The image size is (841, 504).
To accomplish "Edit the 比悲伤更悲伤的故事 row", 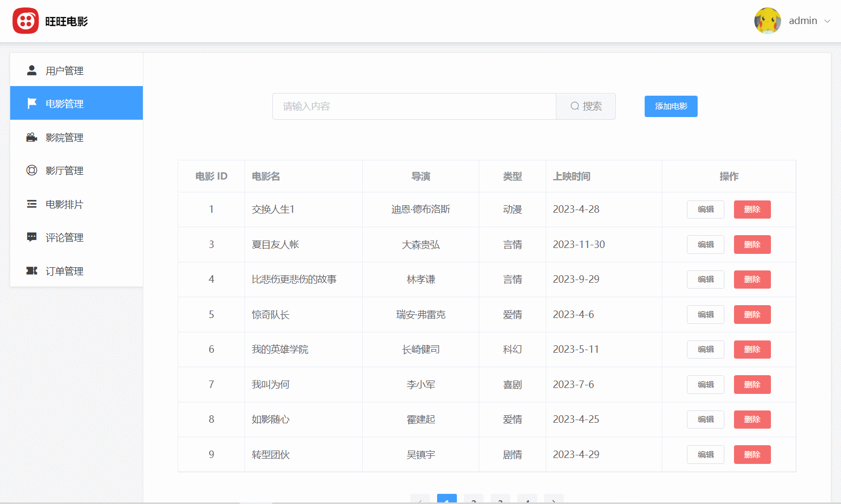I will [x=706, y=280].
